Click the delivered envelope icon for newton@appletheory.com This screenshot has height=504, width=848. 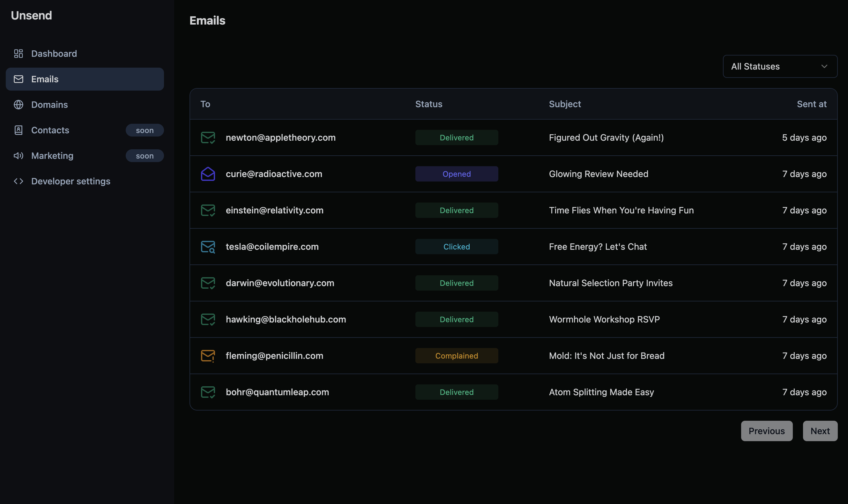tap(208, 137)
